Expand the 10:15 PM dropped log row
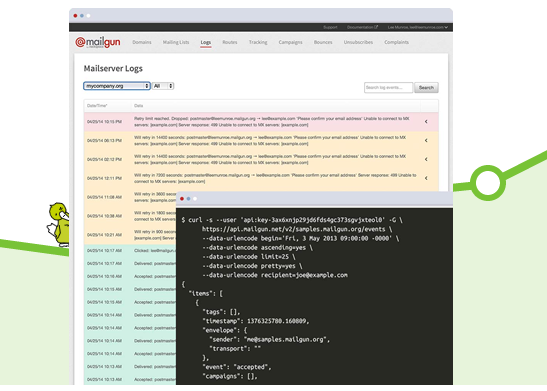This screenshot has height=391, width=547. click(426, 122)
